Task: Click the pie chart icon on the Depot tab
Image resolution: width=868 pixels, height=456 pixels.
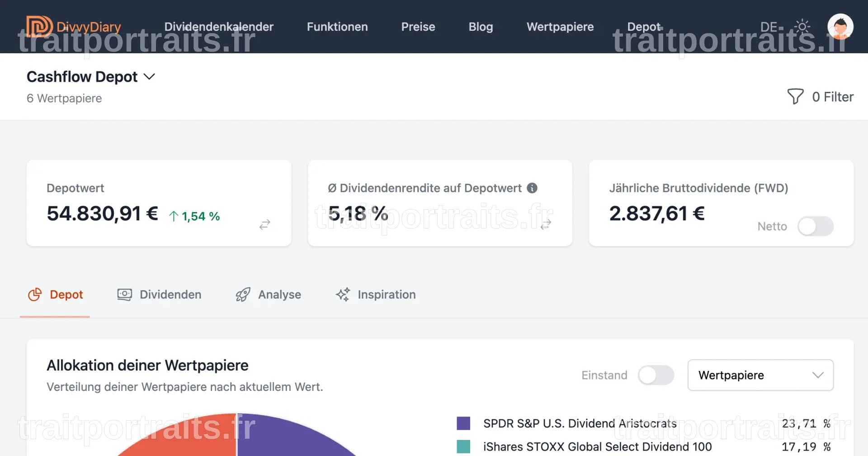Action: coord(35,294)
